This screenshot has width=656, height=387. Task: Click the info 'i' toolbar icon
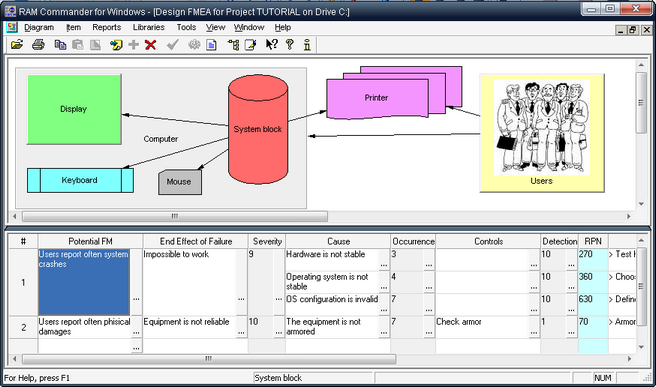pyautogui.click(x=307, y=44)
